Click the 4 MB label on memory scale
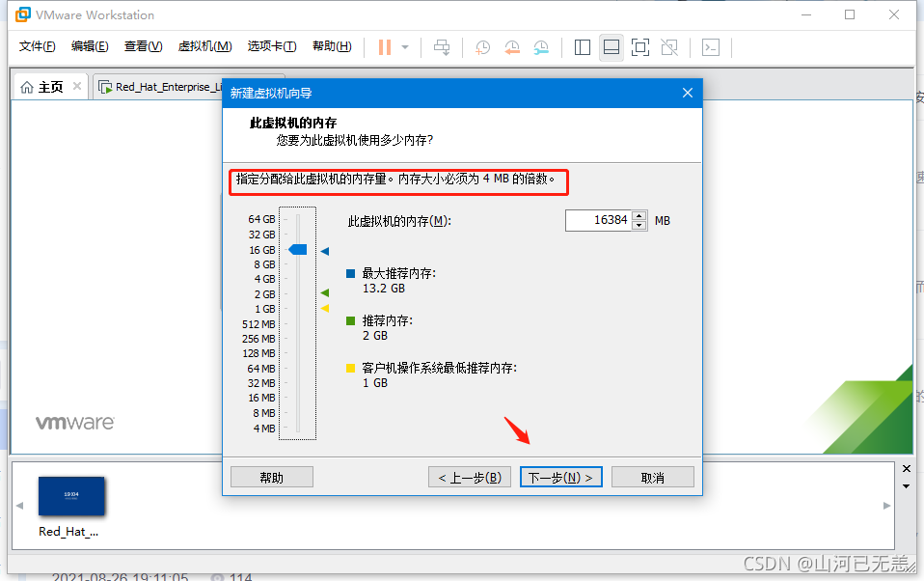The height and width of the screenshot is (581, 924). (x=264, y=429)
